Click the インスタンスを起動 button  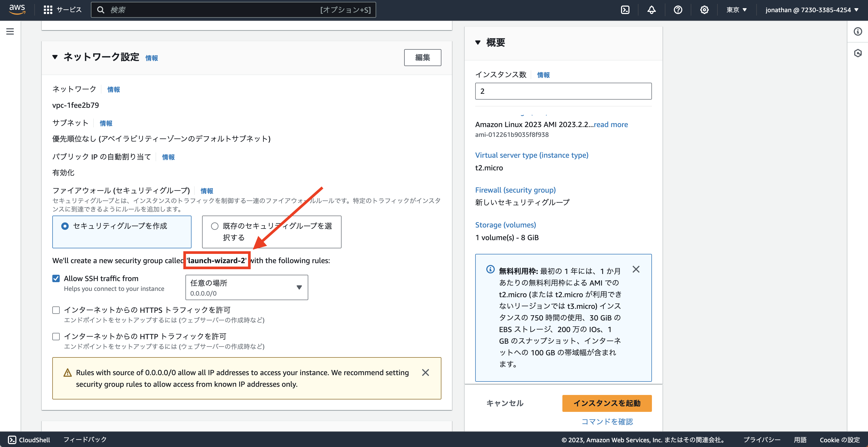click(606, 403)
